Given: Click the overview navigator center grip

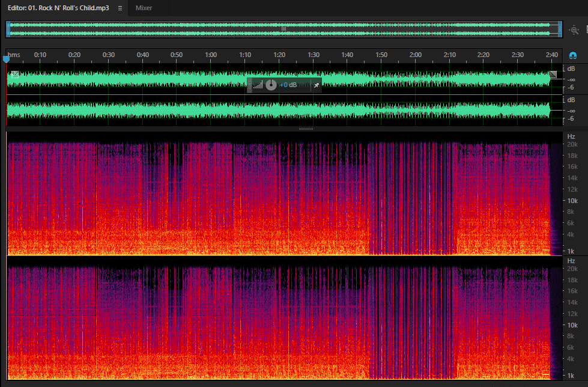Looking at the screenshot, I should point(283,29).
